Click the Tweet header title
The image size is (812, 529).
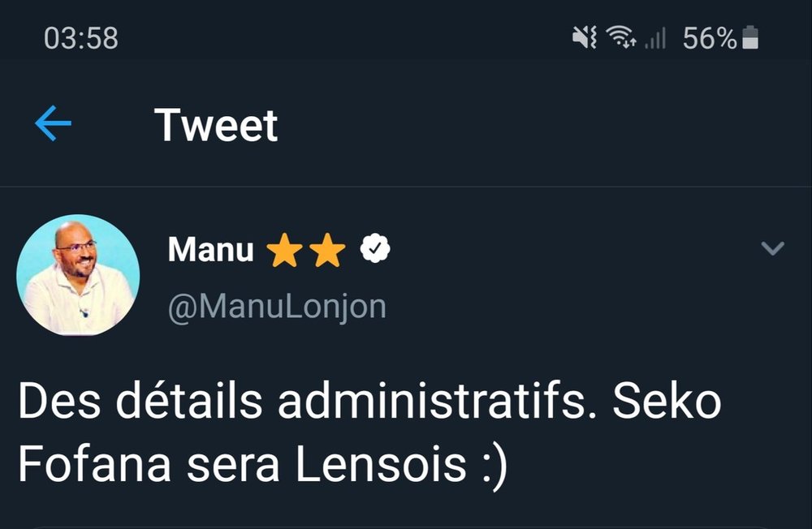217,125
